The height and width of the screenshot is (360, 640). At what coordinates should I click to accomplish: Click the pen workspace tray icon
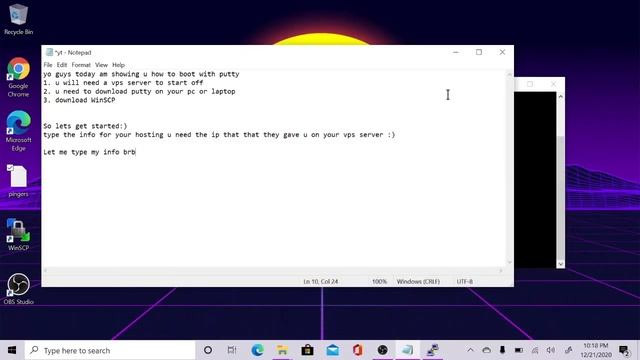pos(568,350)
